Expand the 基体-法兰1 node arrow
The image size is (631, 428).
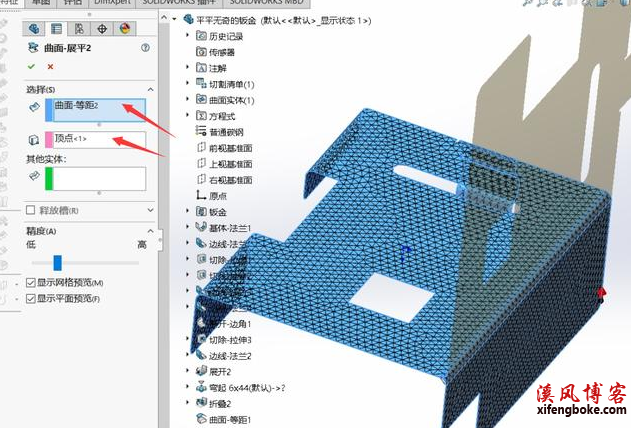point(187,227)
